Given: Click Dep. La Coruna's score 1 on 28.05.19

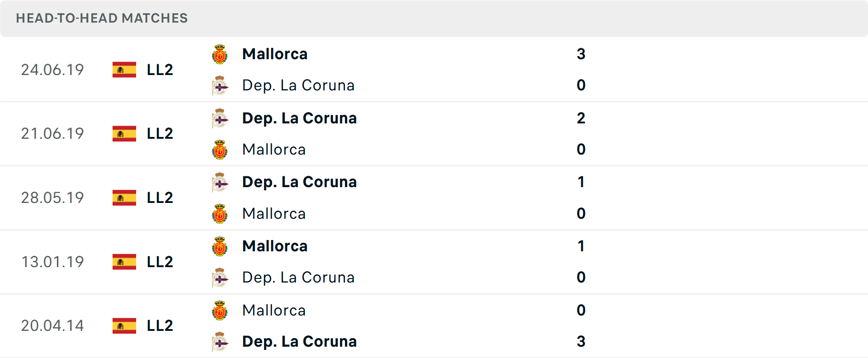Looking at the screenshot, I should 581,182.
